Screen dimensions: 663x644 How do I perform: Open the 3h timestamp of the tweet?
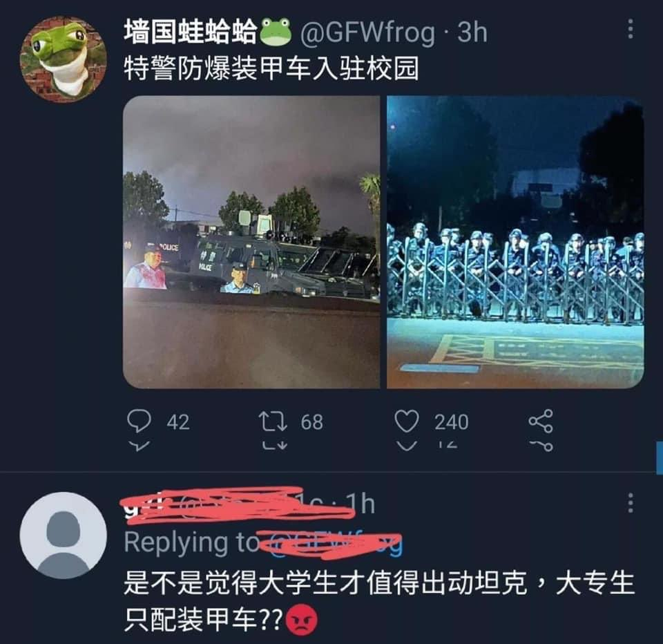point(472,32)
